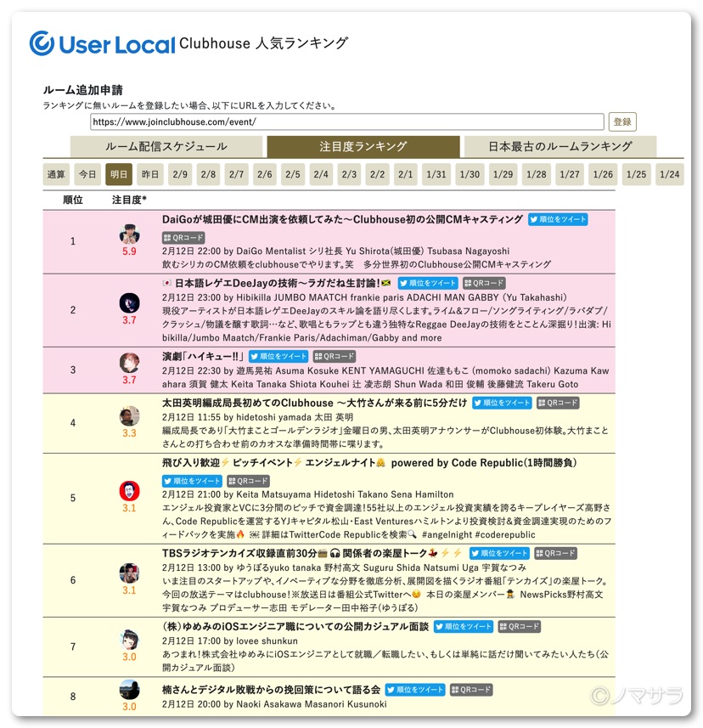Click the rank 2 Hibikilla room avatar
This screenshot has height=728, width=703.
129,303
